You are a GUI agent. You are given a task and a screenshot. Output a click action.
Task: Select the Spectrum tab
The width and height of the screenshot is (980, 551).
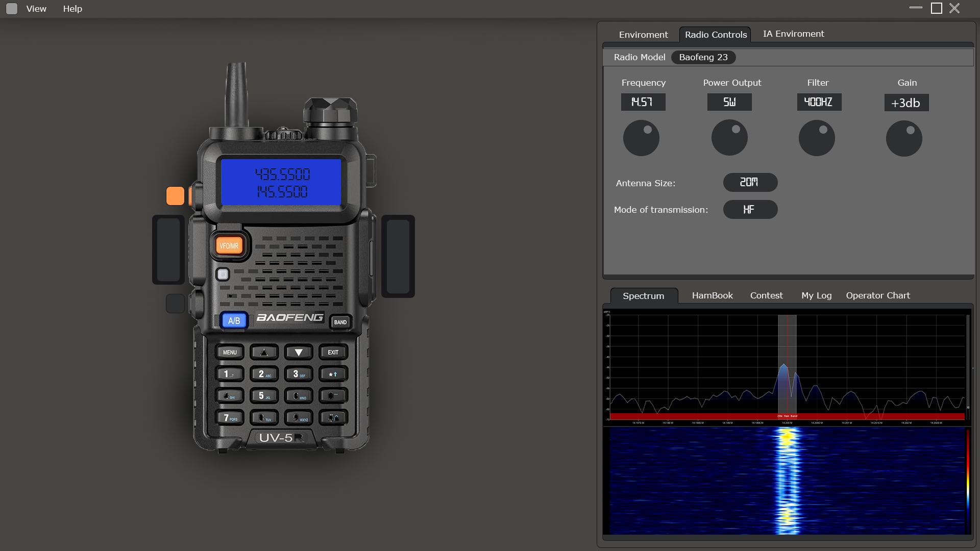pyautogui.click(x=644, y=296)
